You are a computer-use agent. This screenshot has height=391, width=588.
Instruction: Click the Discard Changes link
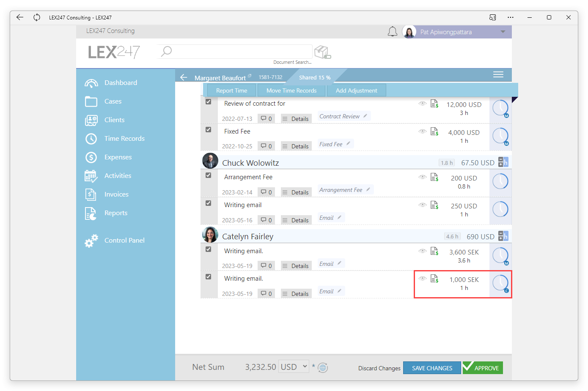tap(379, 368)
